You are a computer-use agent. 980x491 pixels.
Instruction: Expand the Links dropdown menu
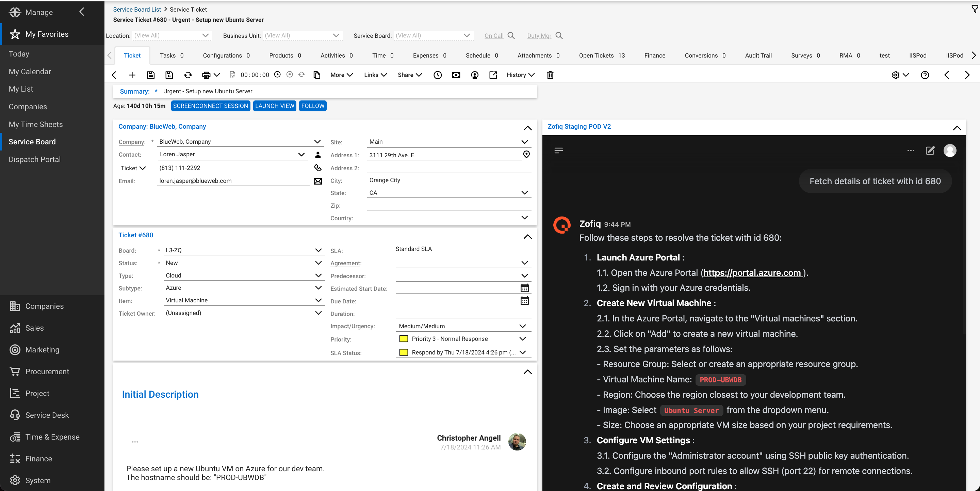pyautogui.click(x=375, y=75)
